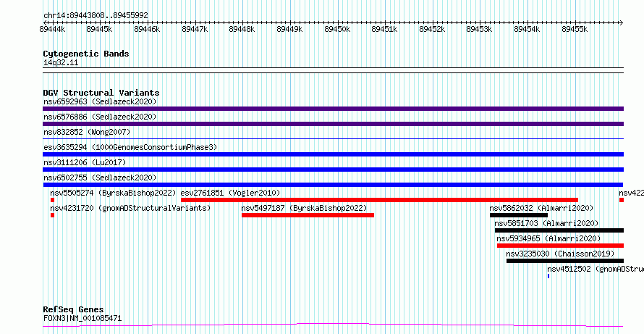This screenshot has height=334, width=644.
Task: Click the chr14:89443808..89455992 coordinates text
Action: tap(96, 16)
